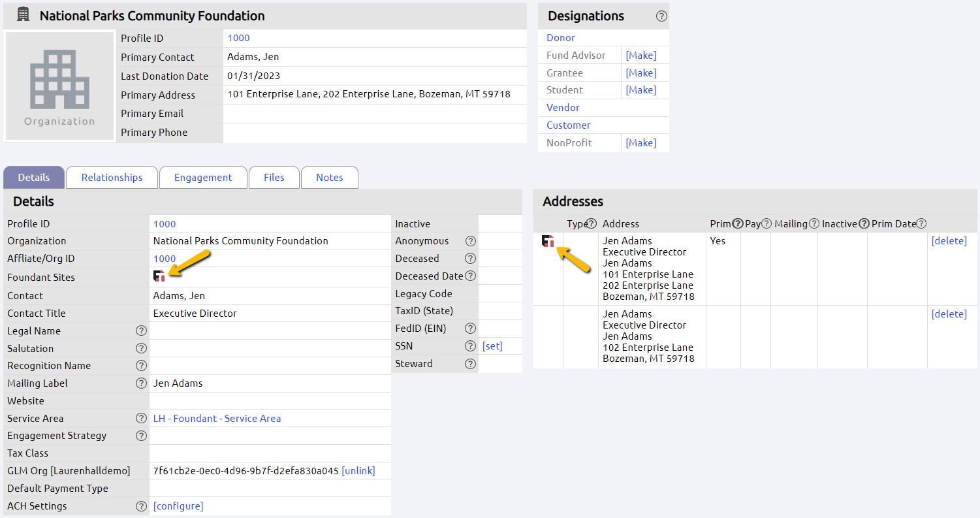Open the Designations panel help icon
Viewport: 980px width, 518px height.
tap(661, 16)
